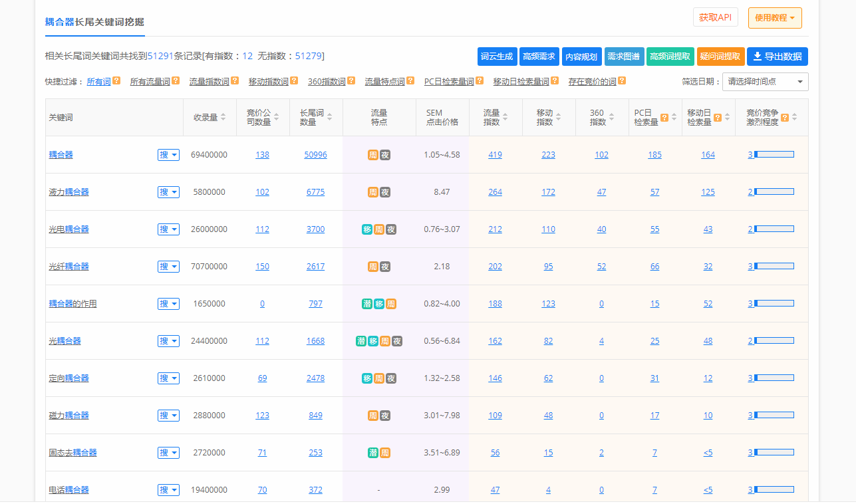This screenshot has height=504, width=856.
Task: Filter by 流量指数词 quick filter
Action: (x=210, y=82)
